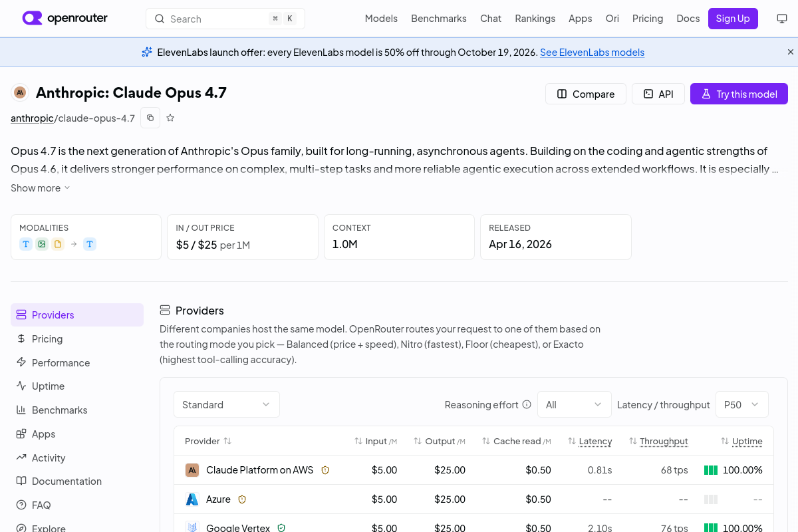The width and height of the screenshot is (798, 532).
Task: Favorite the model with the star icon
Action: coord(170,118)
